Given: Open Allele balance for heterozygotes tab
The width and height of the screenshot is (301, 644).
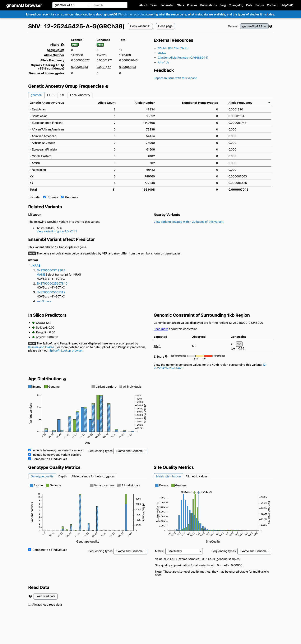Looking at the screenshot, I should (93, 476).
